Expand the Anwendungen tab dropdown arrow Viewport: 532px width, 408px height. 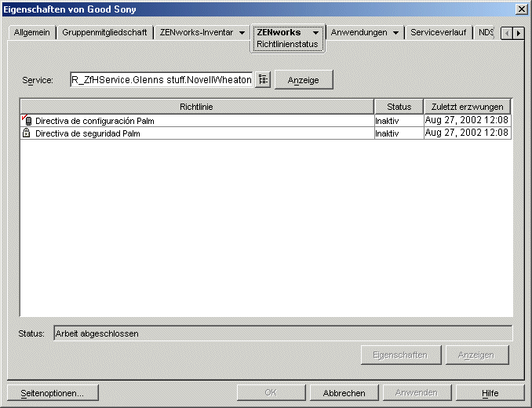[x=395, y=33]
